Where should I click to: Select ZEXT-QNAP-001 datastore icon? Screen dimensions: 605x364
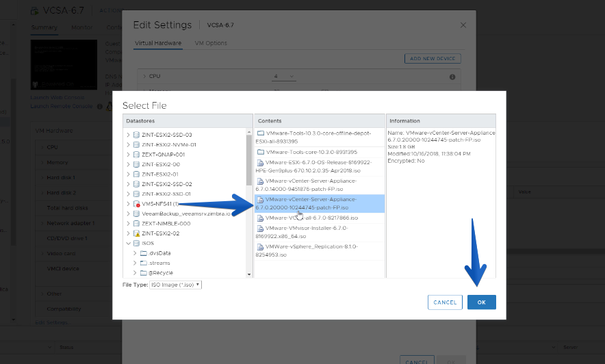tap(136, 155)
